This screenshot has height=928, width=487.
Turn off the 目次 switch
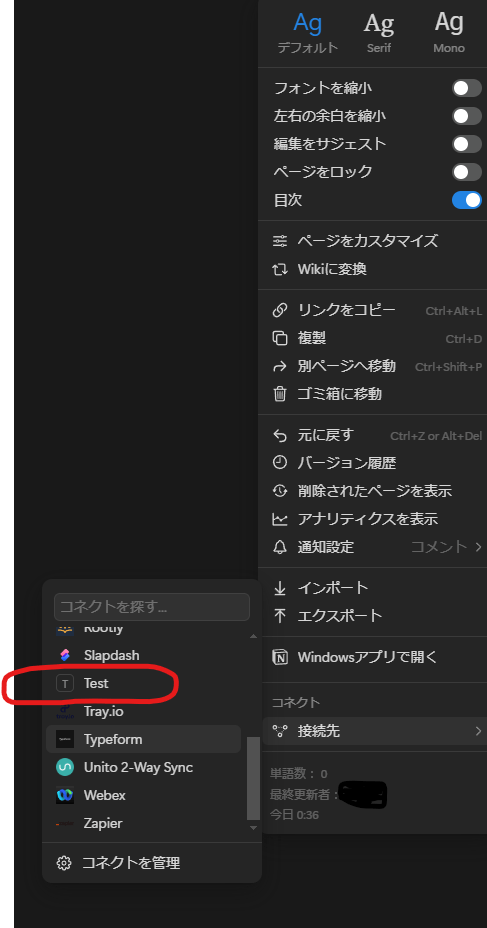point(467,200)
